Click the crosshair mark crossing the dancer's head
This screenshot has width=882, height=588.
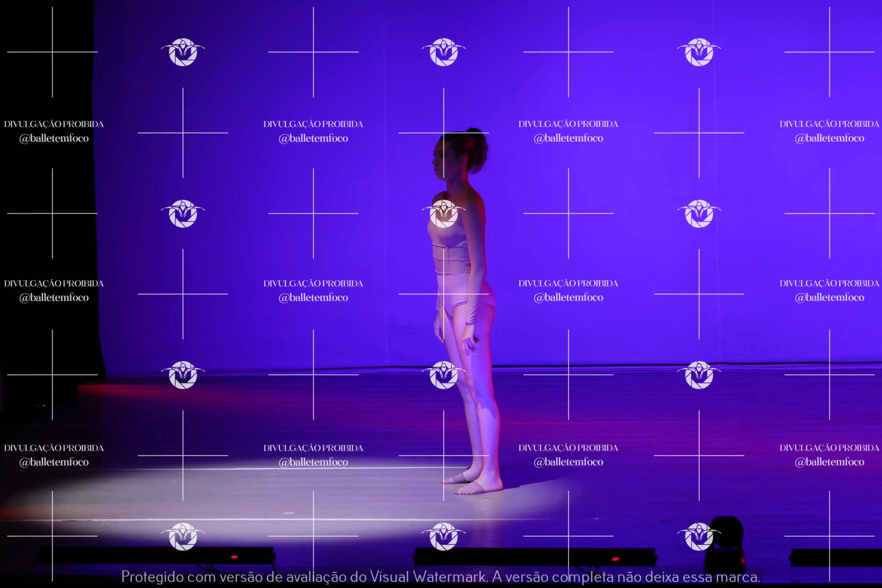(444, 133)
